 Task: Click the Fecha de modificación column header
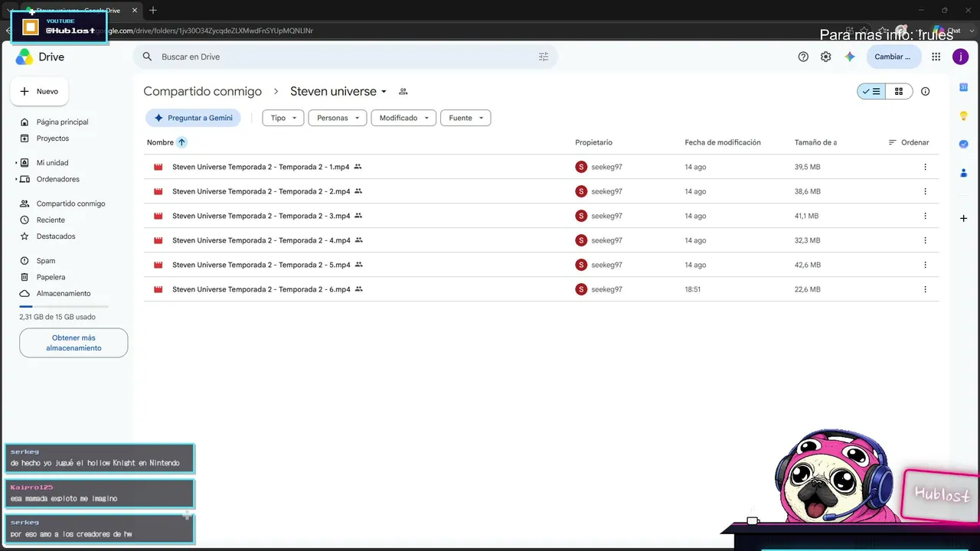click(x=723, y=142)
